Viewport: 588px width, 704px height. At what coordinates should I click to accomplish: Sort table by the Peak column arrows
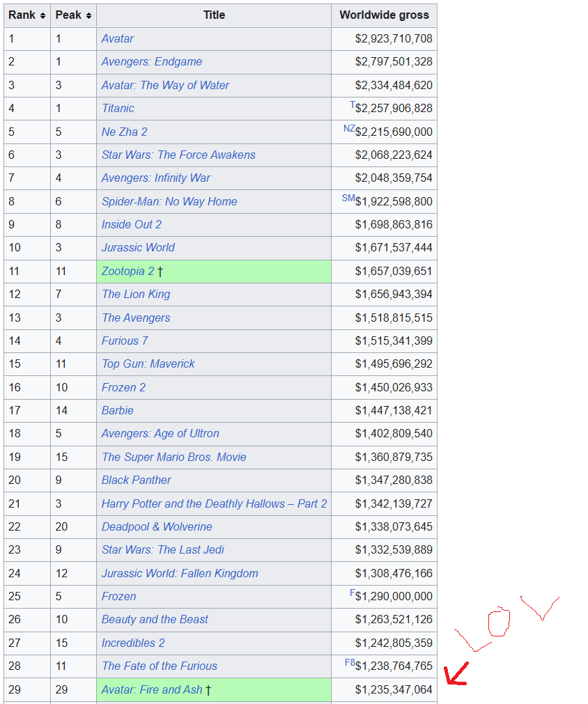(x=88, y=16)
